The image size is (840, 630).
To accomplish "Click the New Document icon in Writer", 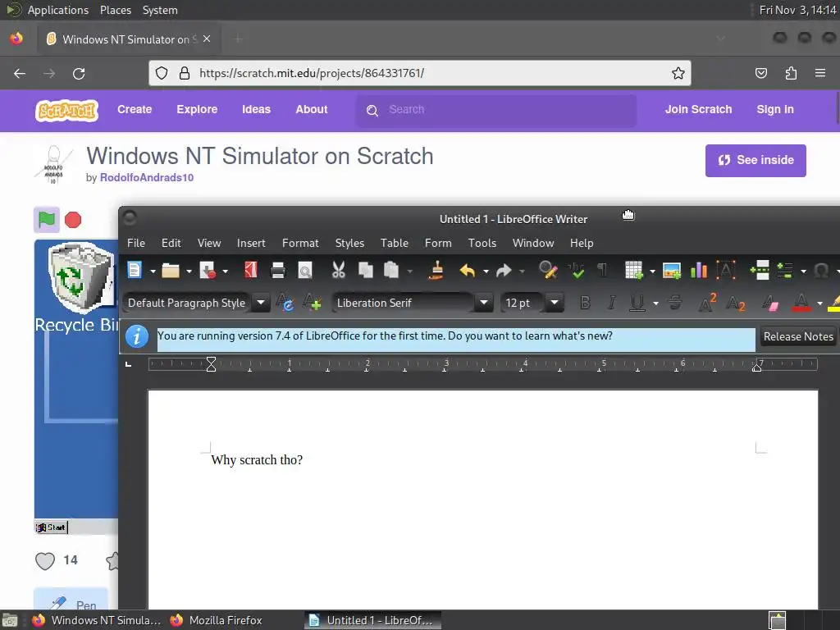I will [135, 270].
